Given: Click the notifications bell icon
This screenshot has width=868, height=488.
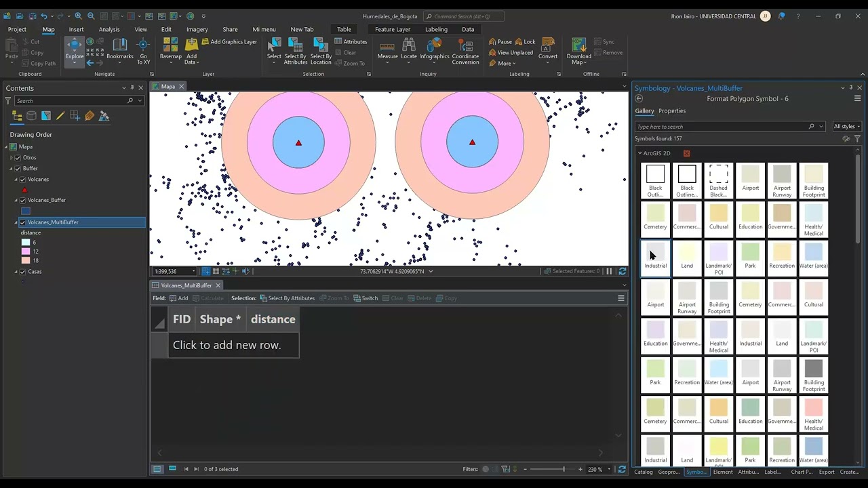Looking at the screenshot, I should (781, 16).
